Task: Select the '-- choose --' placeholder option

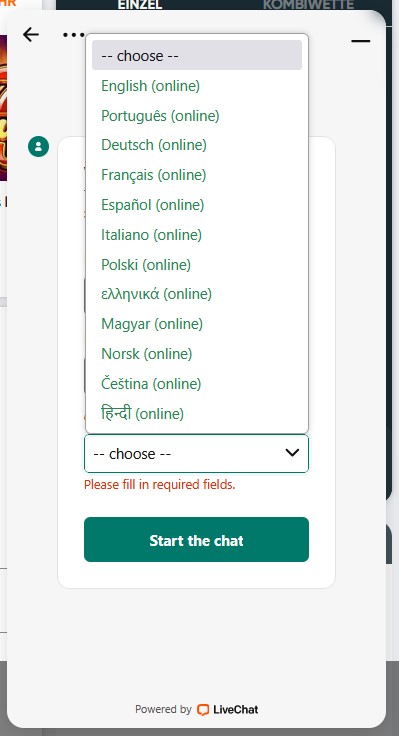Action: click(197, 55)
